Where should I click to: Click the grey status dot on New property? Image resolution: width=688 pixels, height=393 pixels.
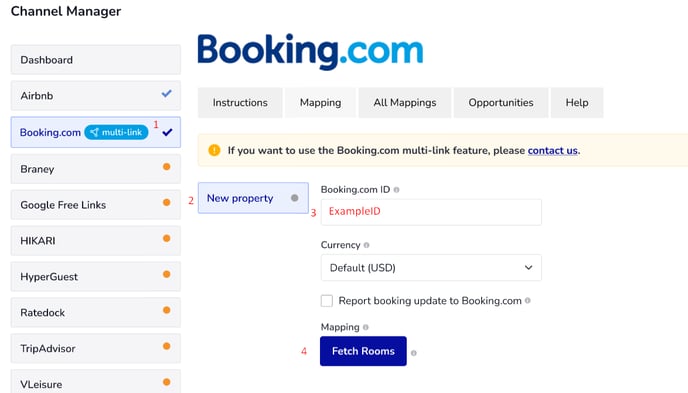(x=294, y=198)
